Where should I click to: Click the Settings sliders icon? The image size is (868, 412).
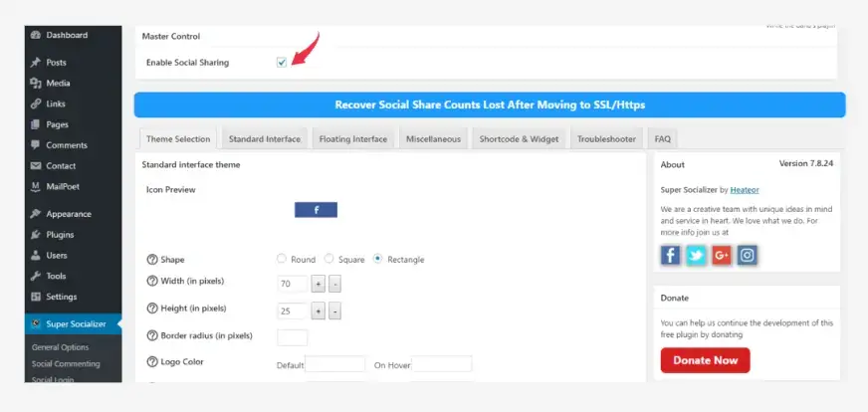point(36,297)
